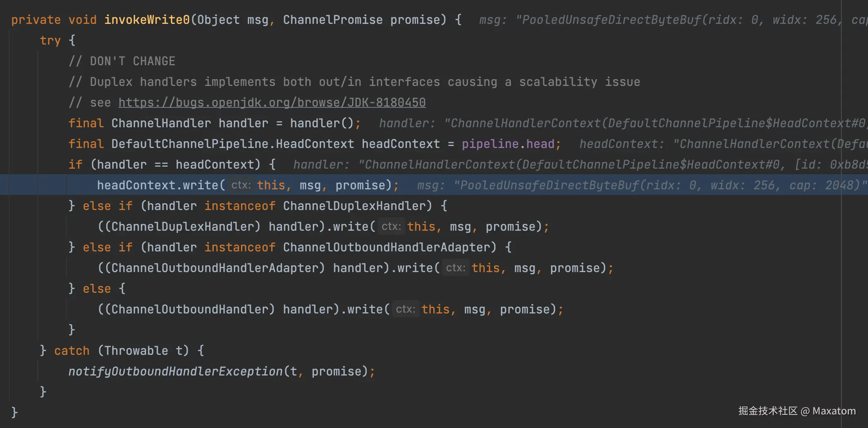Open the bugs.openjdk.org JDK-8180450 link

point(272,103)
